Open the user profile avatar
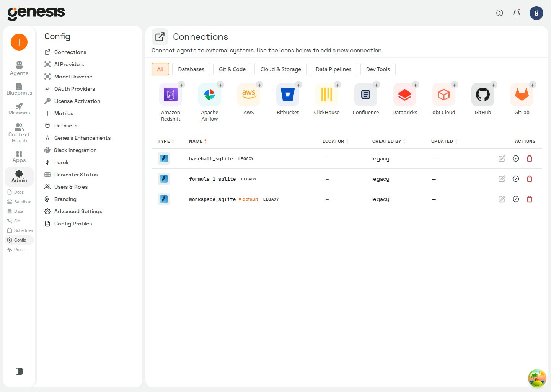This screenshot has height=392, width=551. click(x=536, y=13)
